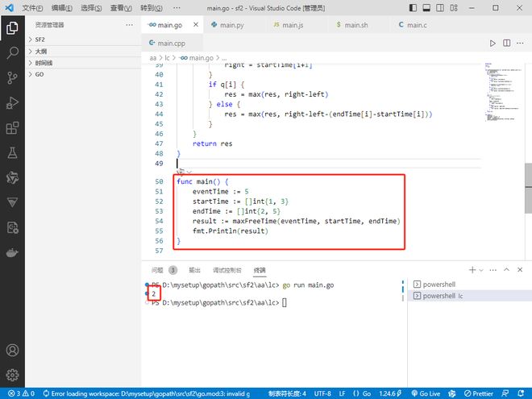Open the Search view in activity bar
The image size is (532, 399).
click(12, 52)
